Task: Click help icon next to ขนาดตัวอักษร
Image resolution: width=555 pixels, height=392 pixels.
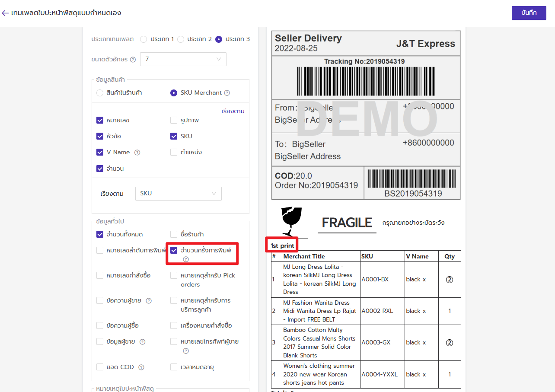Action: point(133,60)
